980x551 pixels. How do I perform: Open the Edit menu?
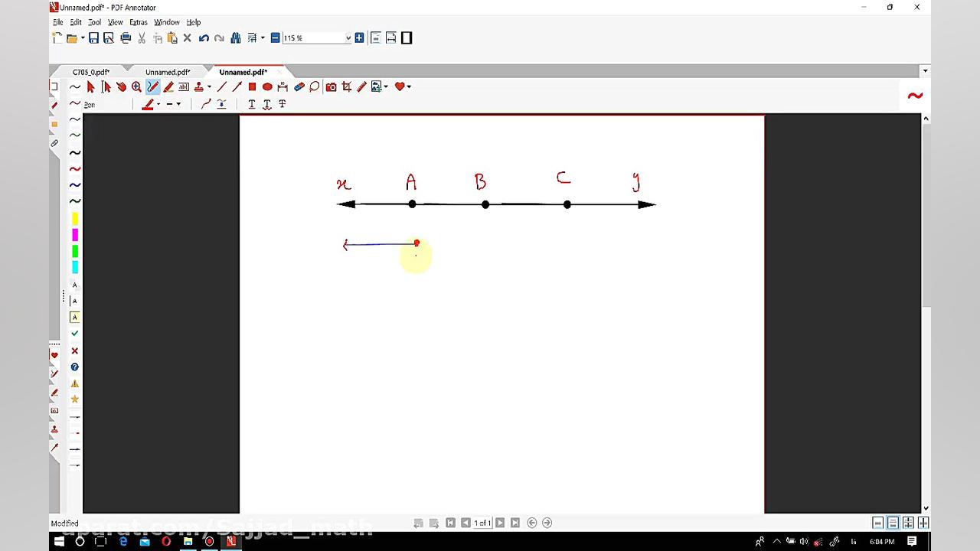tap(76, 22)
